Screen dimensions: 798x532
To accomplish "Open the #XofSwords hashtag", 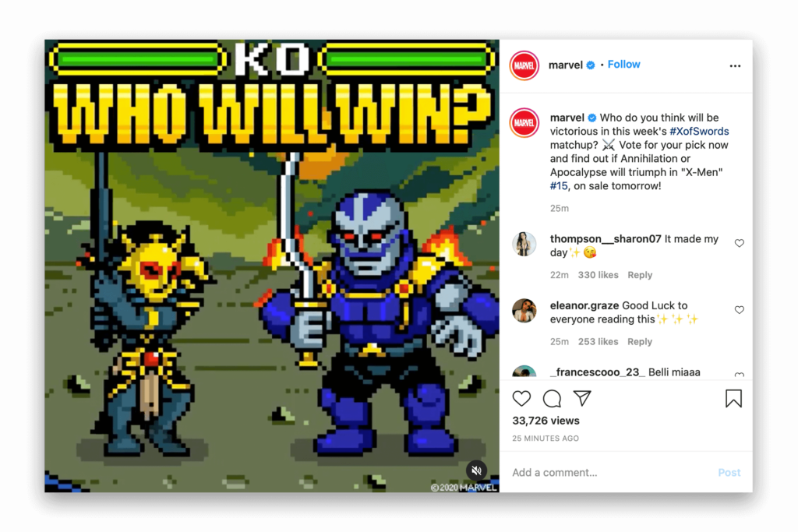I will pyautogui.click(x=699, y=131).
